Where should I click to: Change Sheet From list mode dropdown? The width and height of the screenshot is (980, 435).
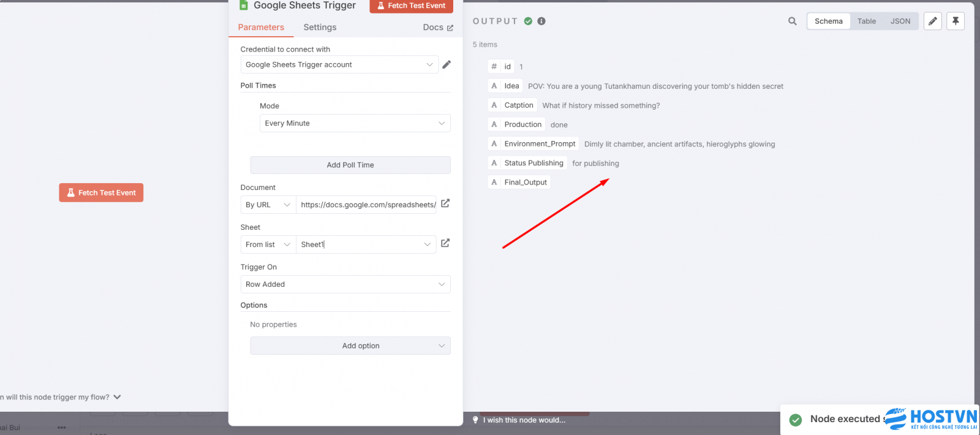268,244
